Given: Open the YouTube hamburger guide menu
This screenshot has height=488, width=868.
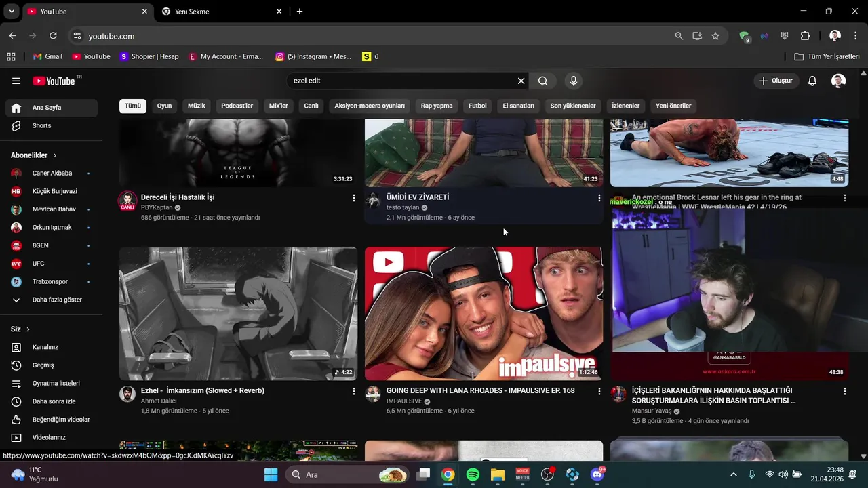Looking at the screenshot, I should click(x=16, y=81).
